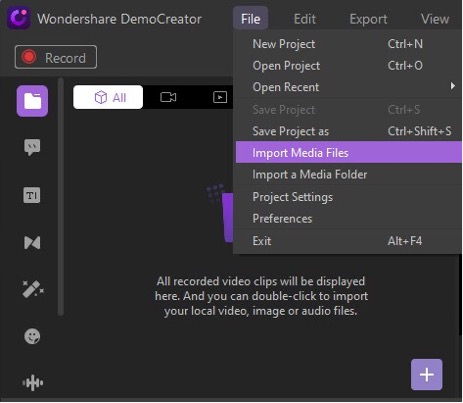Click the sidebar vertical scrollbar
Screen dimensions: 463x403
click(60, 197)
